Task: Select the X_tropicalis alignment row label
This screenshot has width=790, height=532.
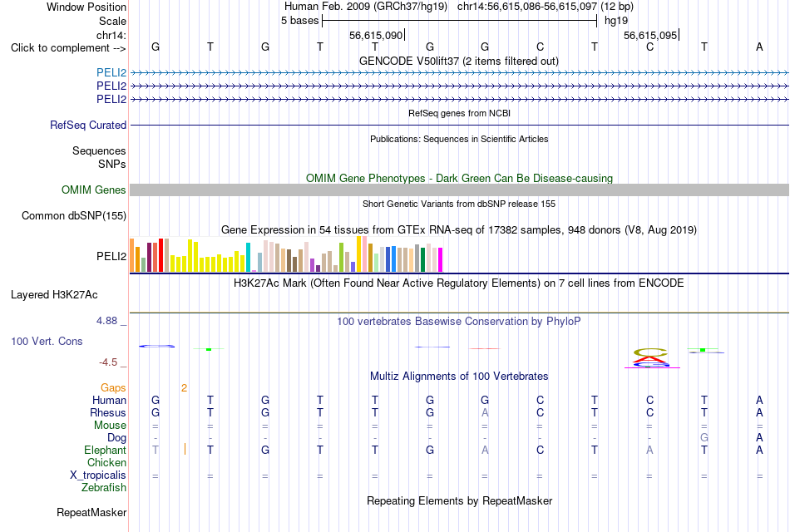Action: (98, 475)
